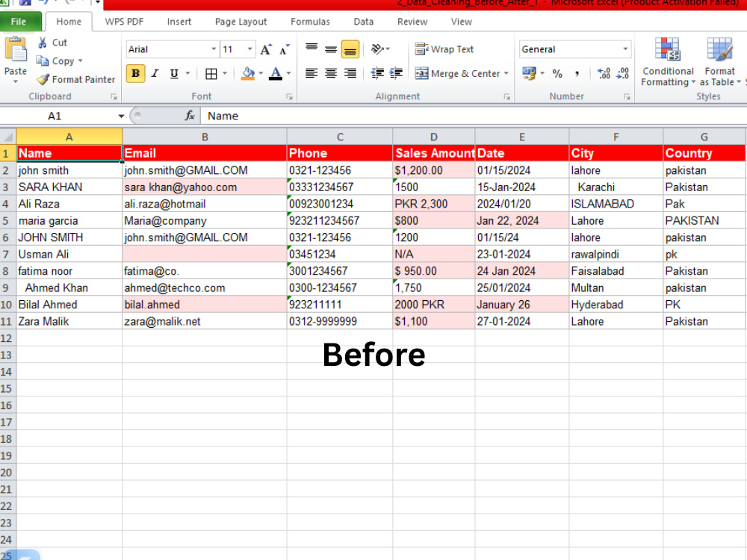Toggle Bottom Align (highlighted)
747x560 pixels.
(350, 49)
